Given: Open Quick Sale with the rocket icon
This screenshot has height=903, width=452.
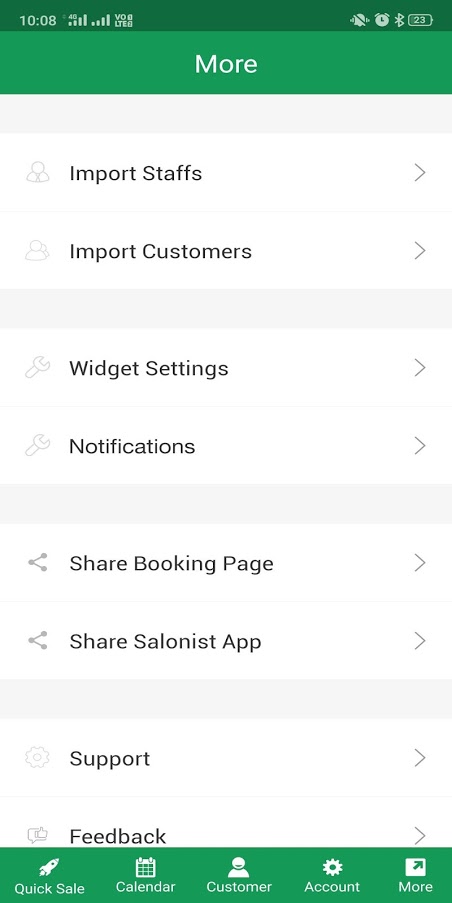Looking at the screenshot, I should click(50, 875).
